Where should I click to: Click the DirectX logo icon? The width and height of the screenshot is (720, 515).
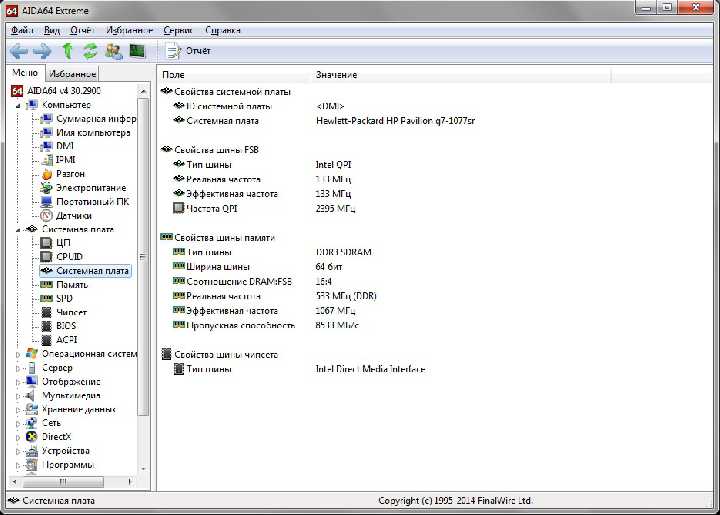[x=32, y=437]
